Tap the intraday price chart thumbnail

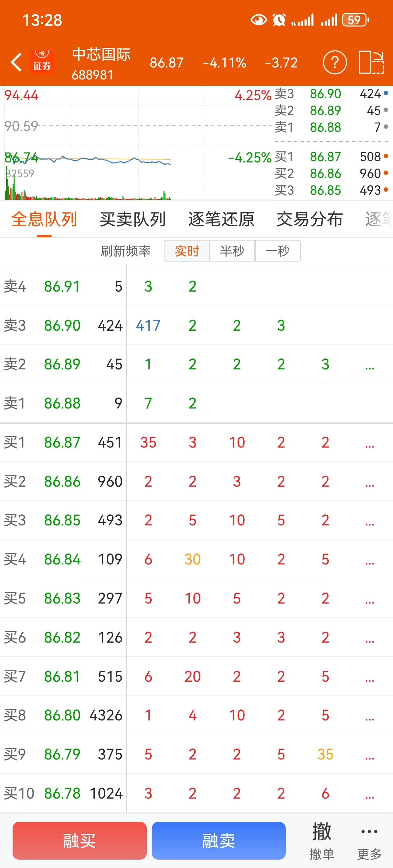pos(138,126)
